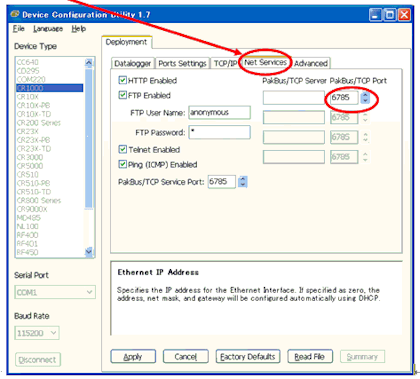
Task: Open the Ports Settings tab
Action: [182, 63]
